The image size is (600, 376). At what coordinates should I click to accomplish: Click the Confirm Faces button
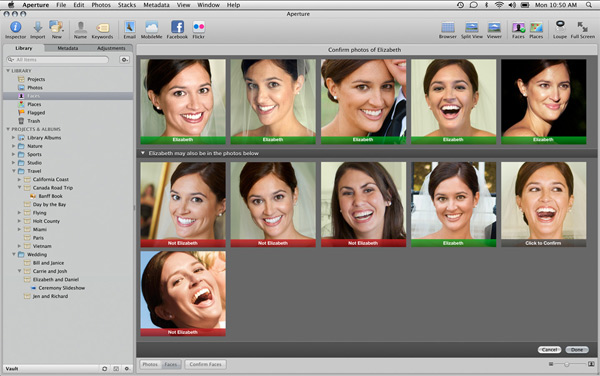tap(205, 364)
